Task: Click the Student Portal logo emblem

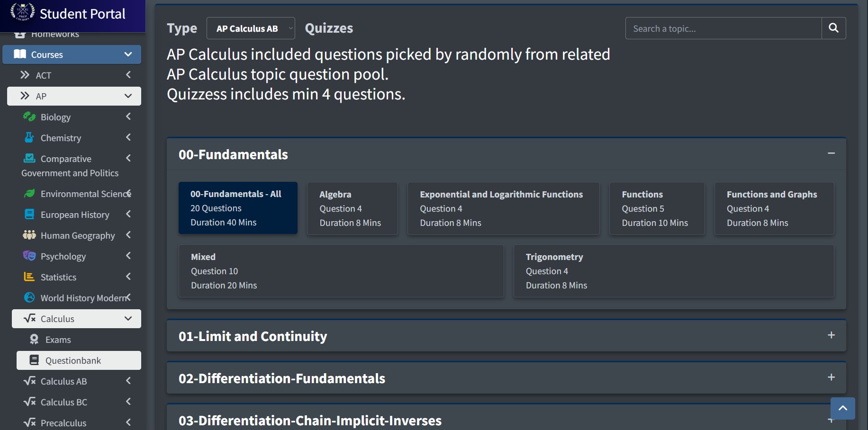Action: coord(22,12)
